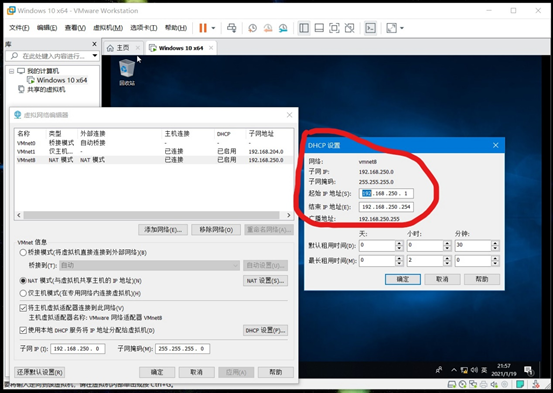Toggle the library sidebar view icon
The image size is (553, 393).
coord(304,28)
